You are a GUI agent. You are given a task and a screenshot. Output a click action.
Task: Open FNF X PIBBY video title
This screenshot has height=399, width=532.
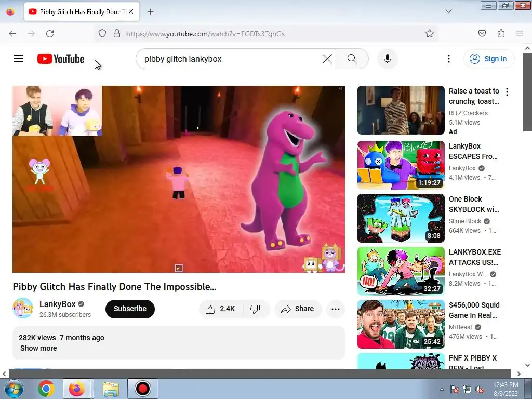point(473,362)
